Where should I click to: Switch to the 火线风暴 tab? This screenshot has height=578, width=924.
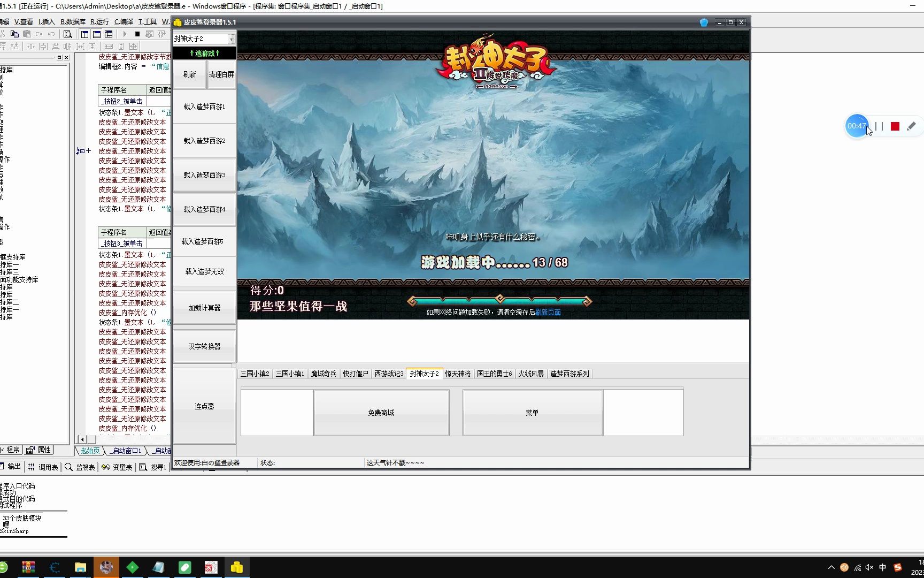coord(531,374)
